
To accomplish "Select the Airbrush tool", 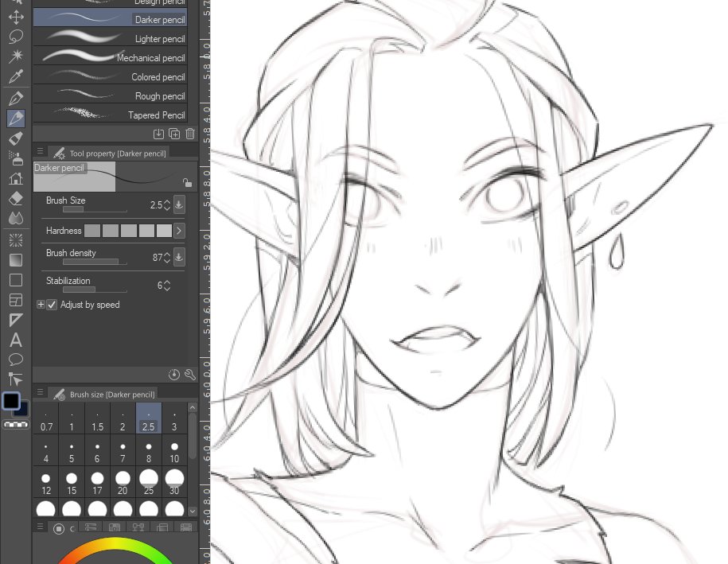I will coord(16,158).
